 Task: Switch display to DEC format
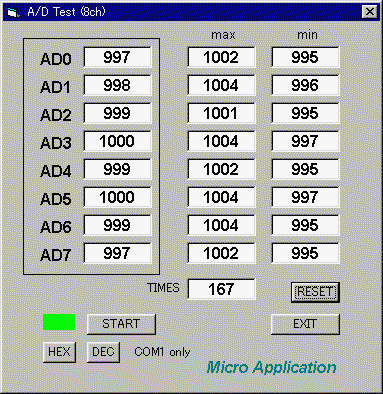[x=103, y=352]
